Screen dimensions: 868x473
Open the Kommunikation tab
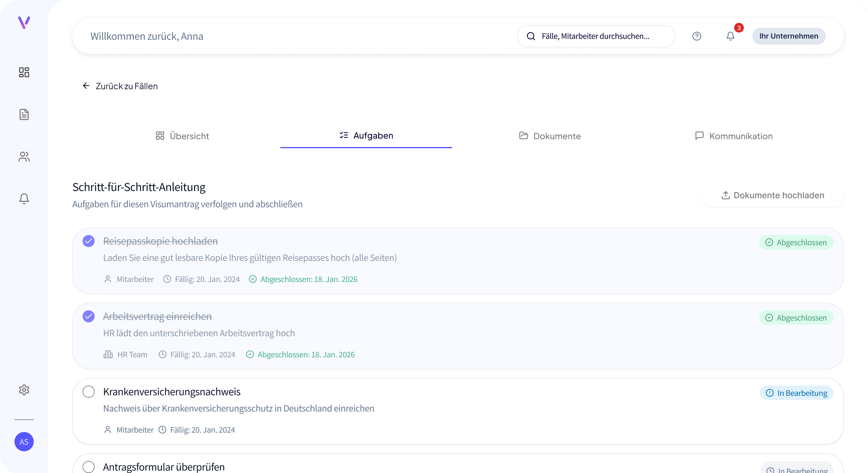coord(734,136)
